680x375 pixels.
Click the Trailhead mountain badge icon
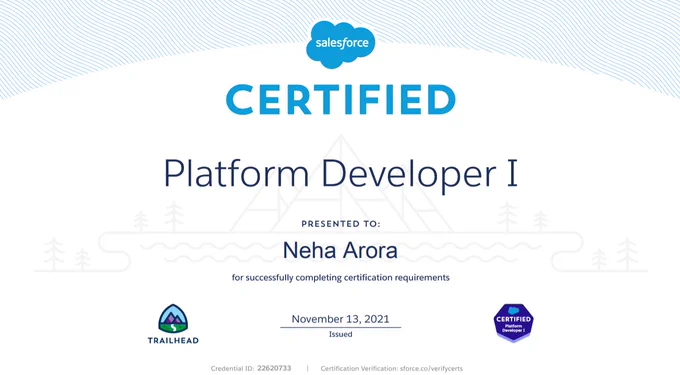point(173,319)
